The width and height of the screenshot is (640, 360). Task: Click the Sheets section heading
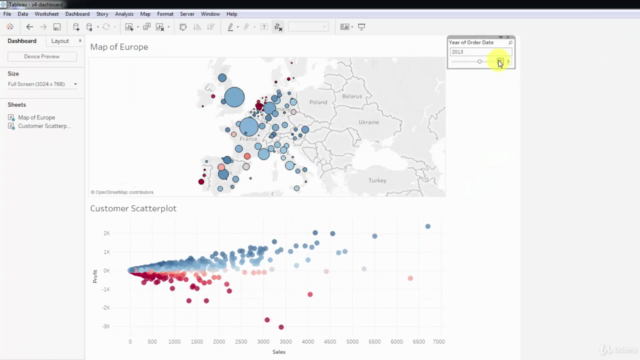(17, 105)
